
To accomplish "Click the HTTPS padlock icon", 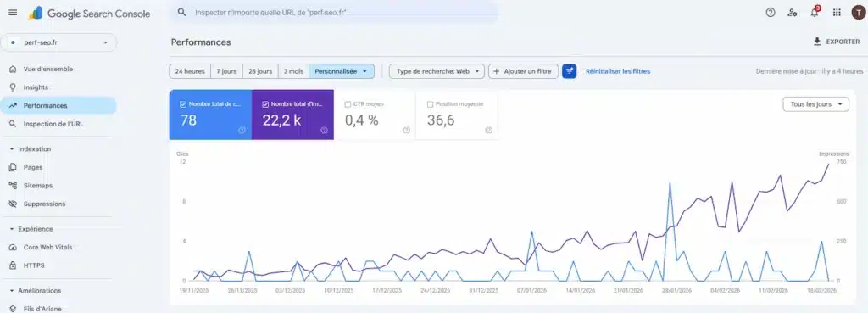I will (x=13, y=265).
